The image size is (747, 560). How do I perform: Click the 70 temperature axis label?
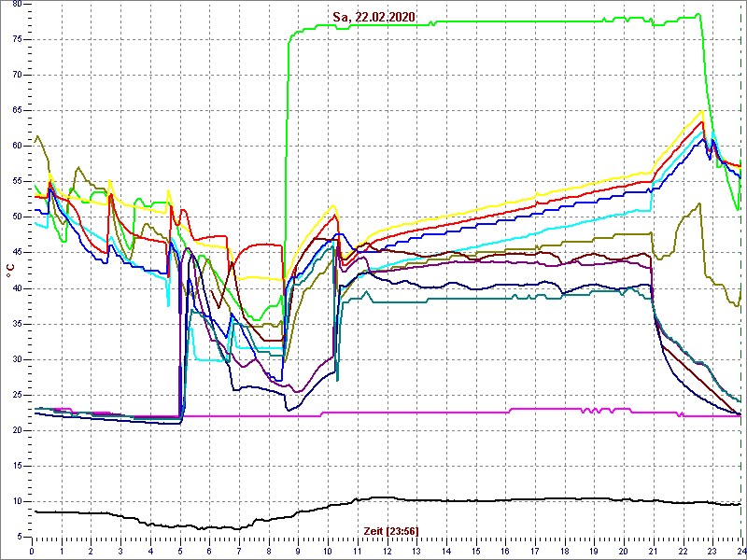click(17, 76)
